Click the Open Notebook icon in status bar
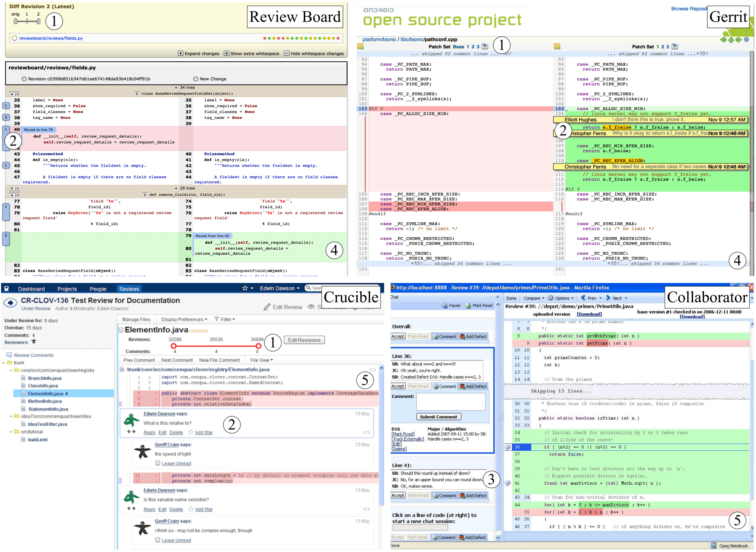The image size is (756, 552). [x=713, y=545]
